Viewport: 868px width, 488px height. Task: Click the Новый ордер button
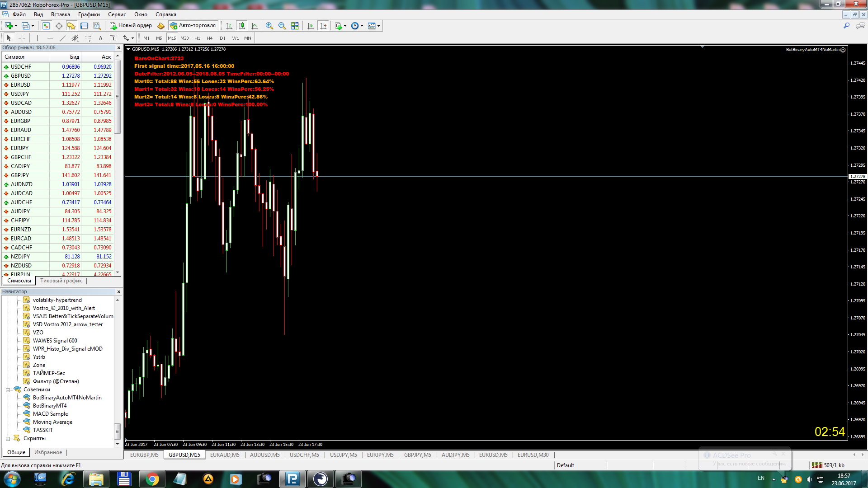pos(131,26)
